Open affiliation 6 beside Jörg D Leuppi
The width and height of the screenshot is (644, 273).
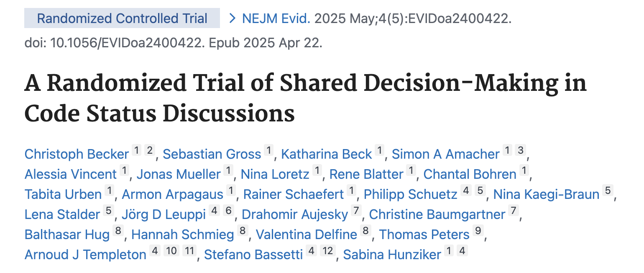[228, 211]
